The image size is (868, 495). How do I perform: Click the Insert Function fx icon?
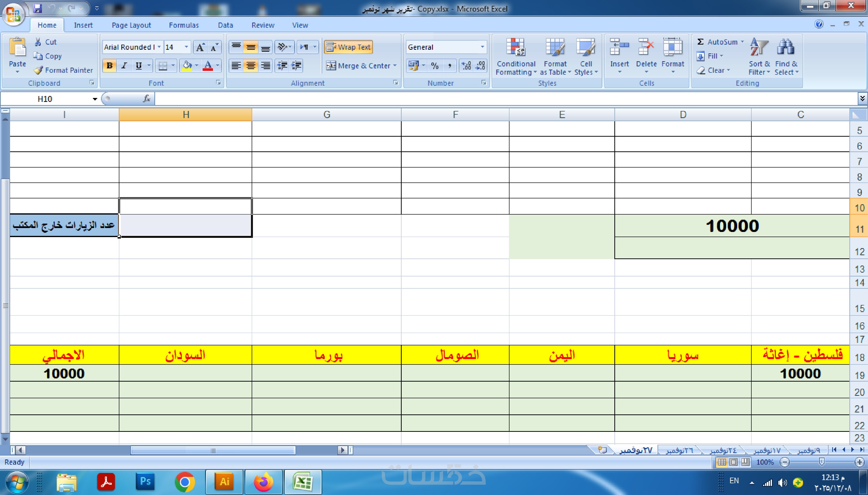(147, 99)
